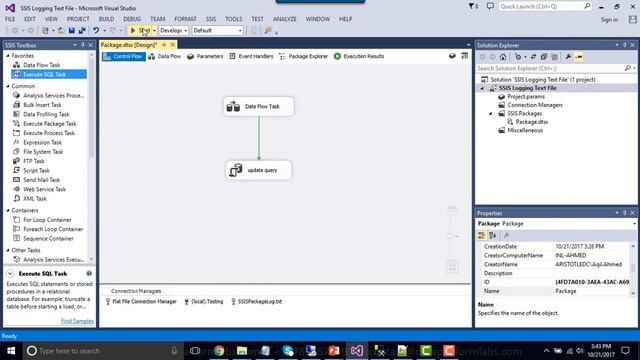Screen dimensions: 640x360
Task: Click the feedback speech bubble icon
Action: pos(490,7)
